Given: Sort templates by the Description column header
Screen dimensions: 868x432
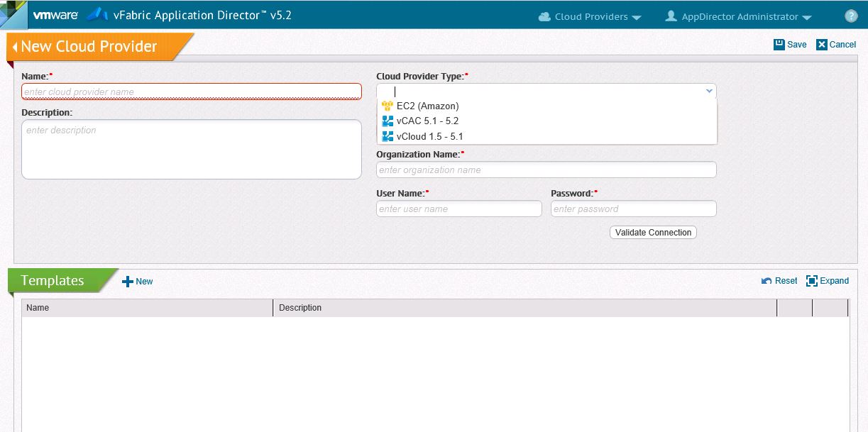Looking at the screenshot, I should click(x=524, y=308).
